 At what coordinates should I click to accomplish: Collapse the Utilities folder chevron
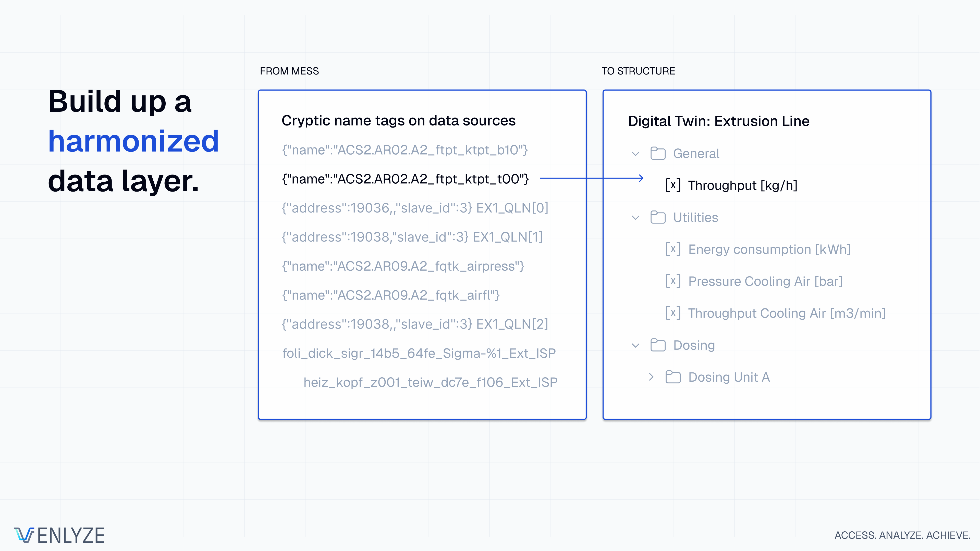pyautogui.click(x=635, y=218)
